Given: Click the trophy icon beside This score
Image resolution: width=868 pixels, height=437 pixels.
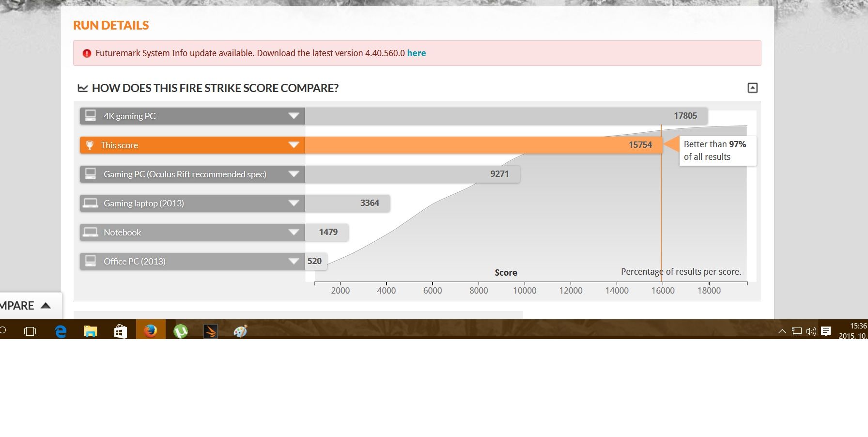Looking at the screenshot, I should (90, 145).
